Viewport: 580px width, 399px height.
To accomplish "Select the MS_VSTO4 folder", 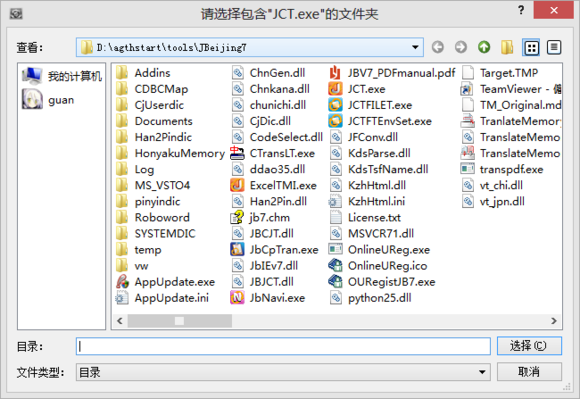I will click(x=153, y=185).
